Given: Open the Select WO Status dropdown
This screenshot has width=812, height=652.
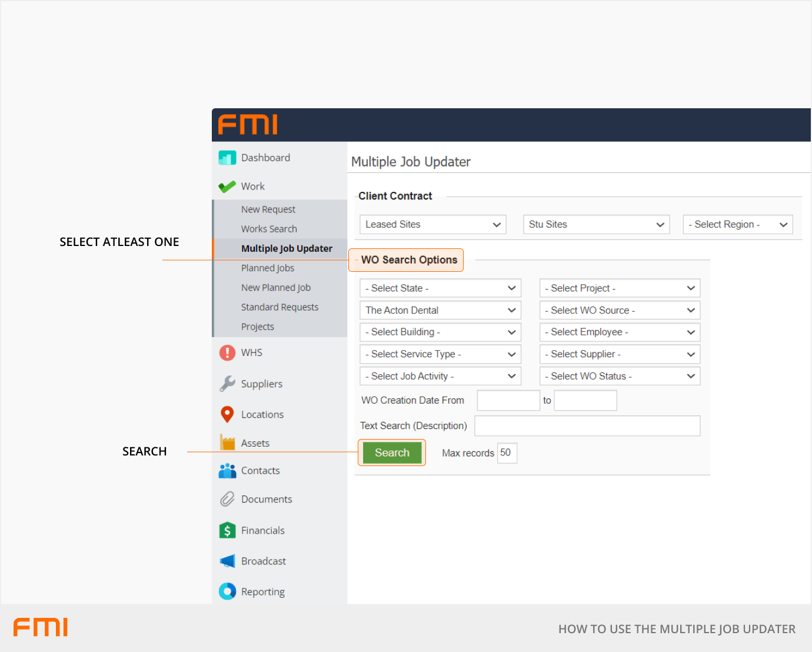Looking at the screenshot, I should [620, 377].
